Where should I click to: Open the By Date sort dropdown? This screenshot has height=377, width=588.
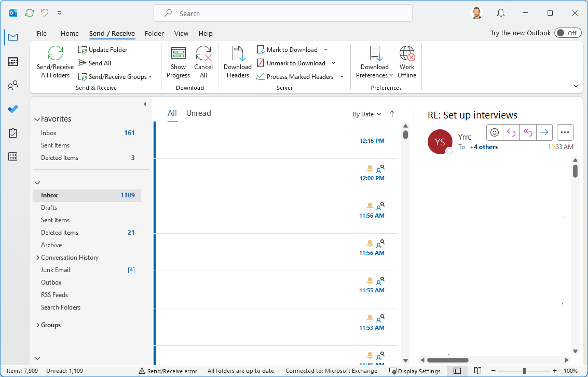(367, 114)
